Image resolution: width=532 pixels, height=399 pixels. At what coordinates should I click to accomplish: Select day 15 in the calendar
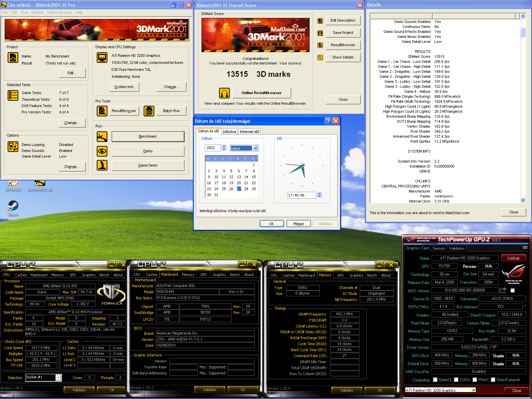pos(254,177)
